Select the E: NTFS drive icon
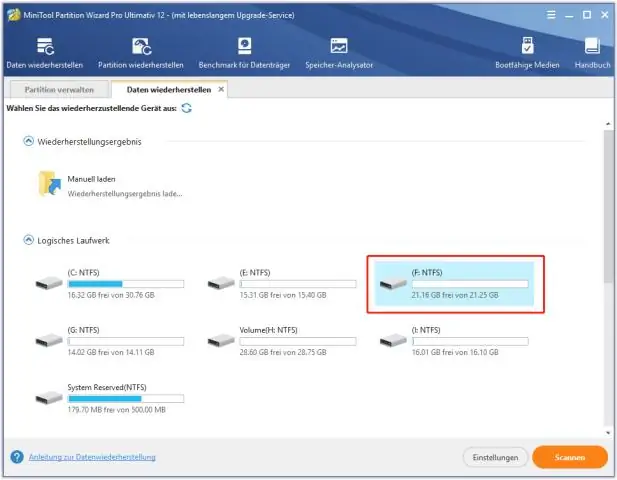Viewport: 617px width, 480px height. point(221,282)
